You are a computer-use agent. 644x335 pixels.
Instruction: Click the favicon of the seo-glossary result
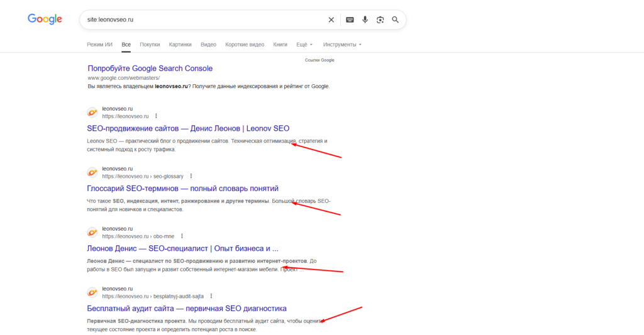[92, 172]
